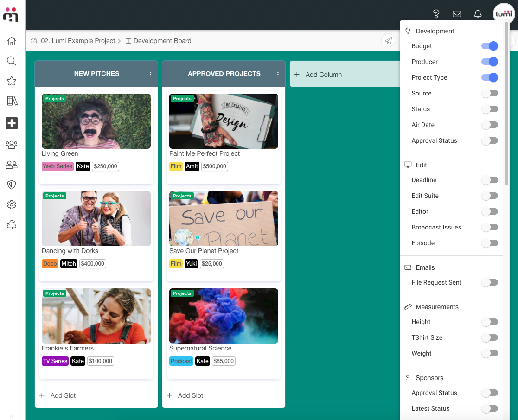The width and height of the screenshot is (518, 420).
Task: Turn on the Edit Suite toggle
Action: [x=490, y=196]
